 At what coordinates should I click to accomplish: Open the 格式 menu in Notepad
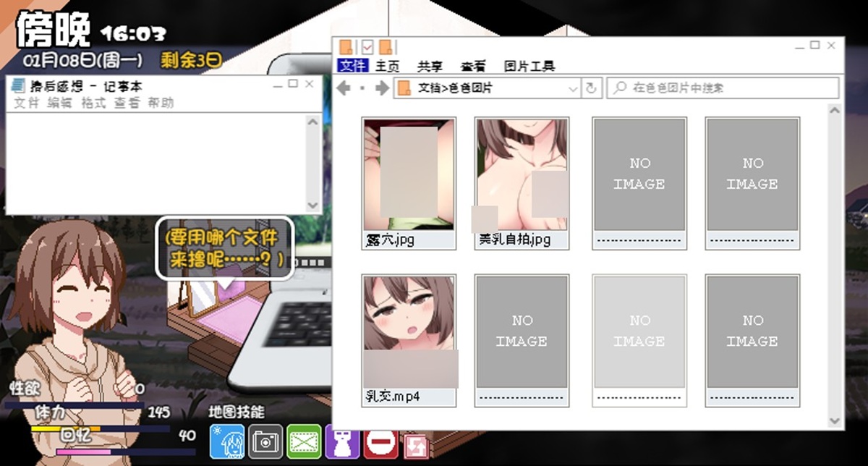[93, 103]
